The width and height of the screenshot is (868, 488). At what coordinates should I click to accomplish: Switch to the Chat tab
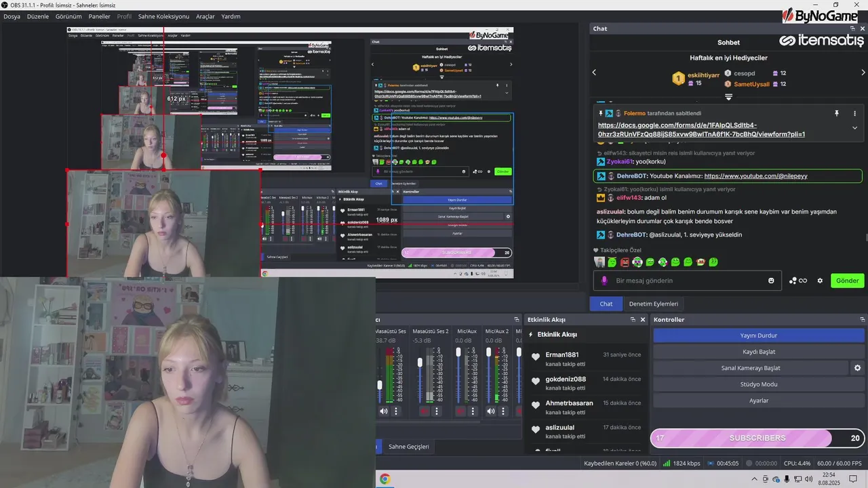(x=606, y=304)
